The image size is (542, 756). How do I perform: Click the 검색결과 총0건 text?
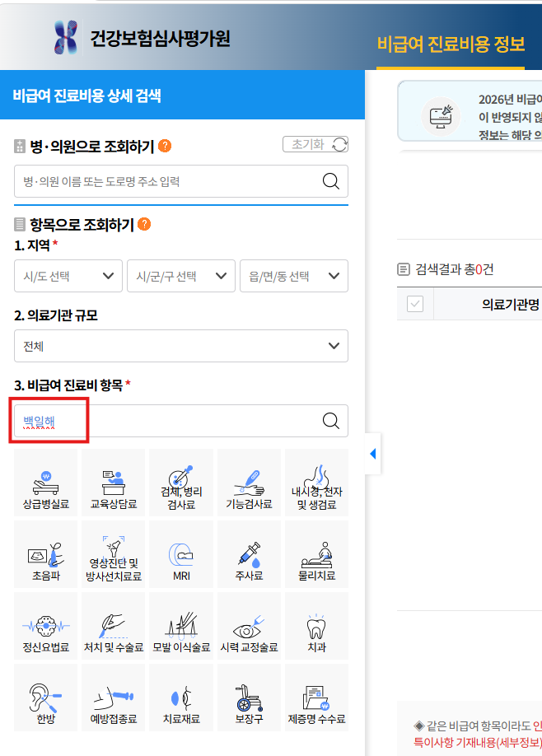click(454, 269)
